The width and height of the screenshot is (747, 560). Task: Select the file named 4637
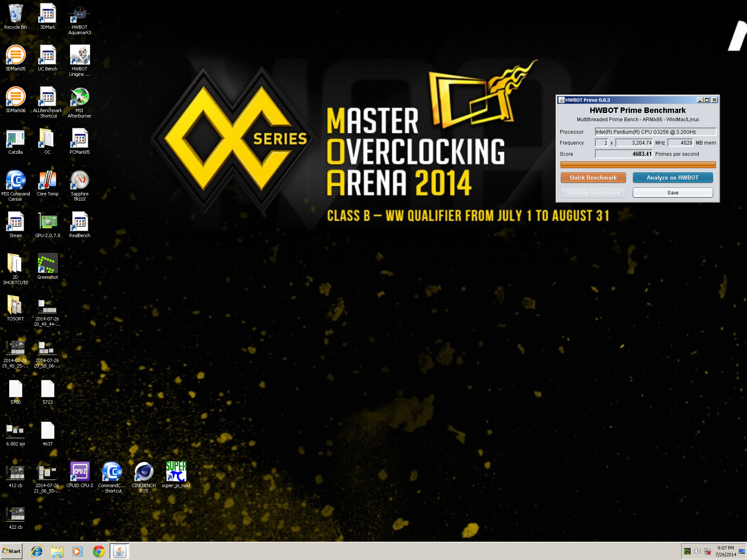[x=48, y=433]
